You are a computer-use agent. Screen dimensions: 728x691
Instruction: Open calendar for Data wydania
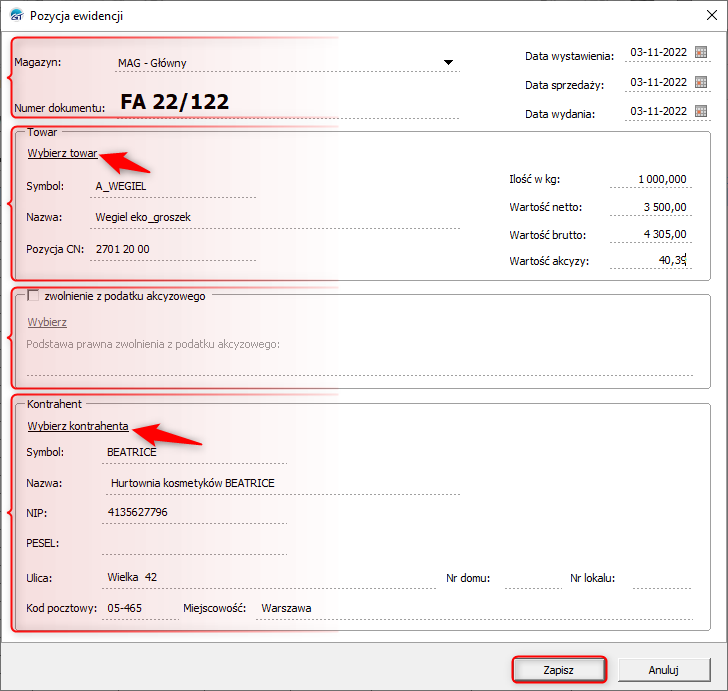click(701, 111)
